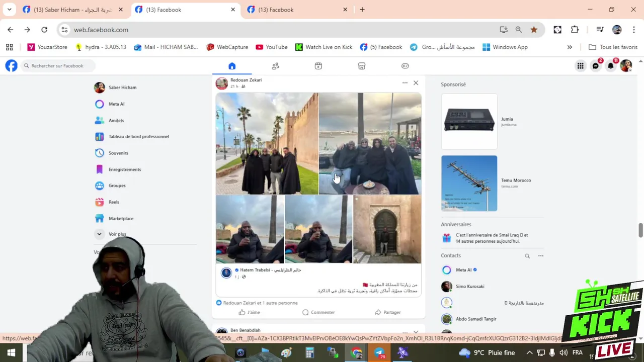Expand hidden bookmarks chevron
This screenshot has width=644, height=362.
(570, 47)
